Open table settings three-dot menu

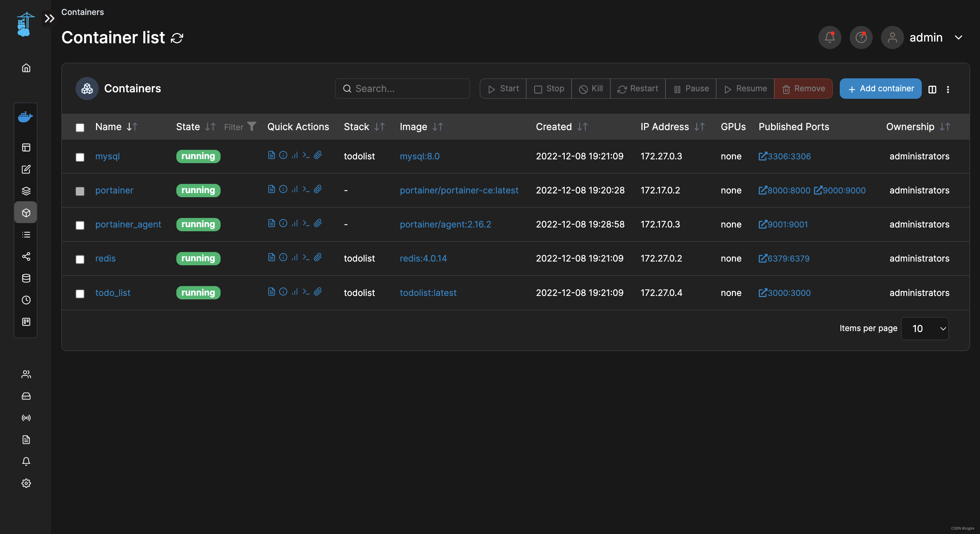click(x=948, y=90)
